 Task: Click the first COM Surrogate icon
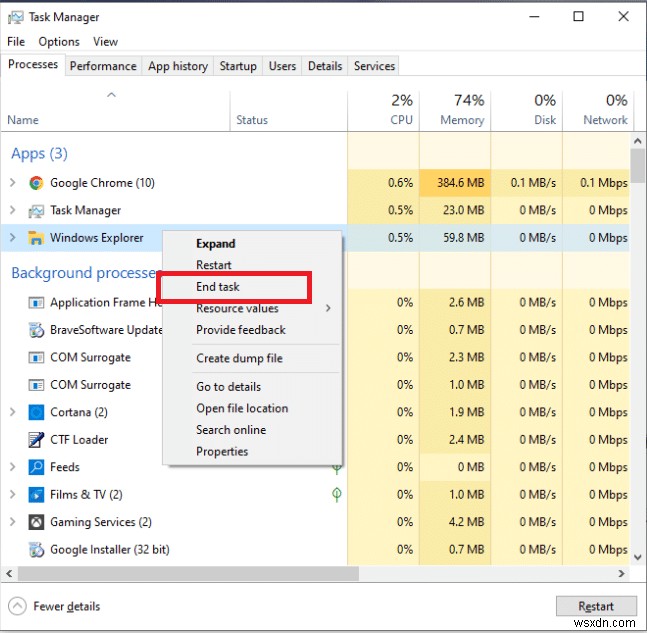pyautogui.click(x=36, y=357)
